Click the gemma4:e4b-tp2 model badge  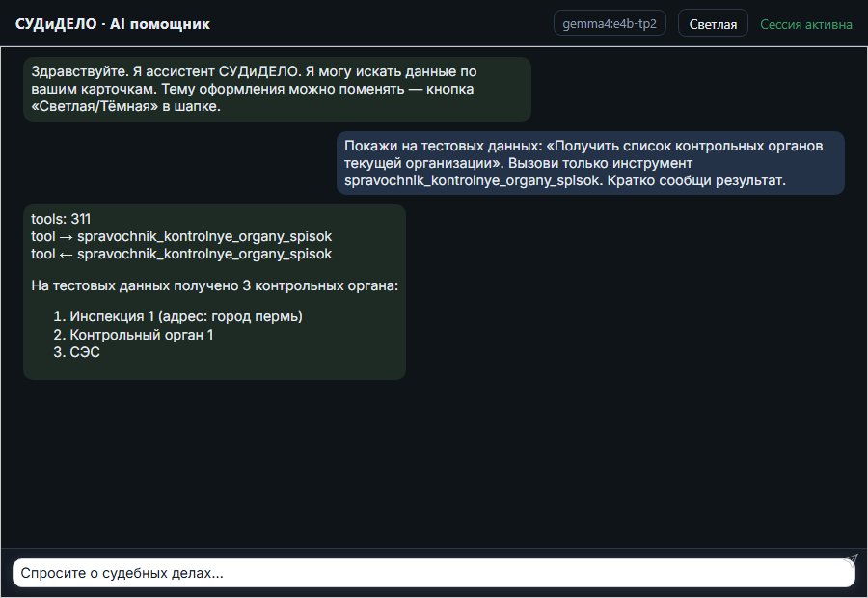[610, 24]
